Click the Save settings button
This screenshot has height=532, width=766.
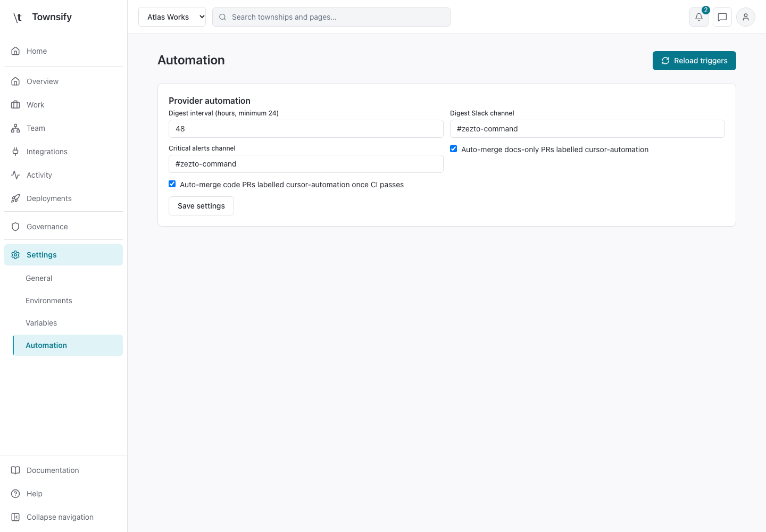(201, 206)
